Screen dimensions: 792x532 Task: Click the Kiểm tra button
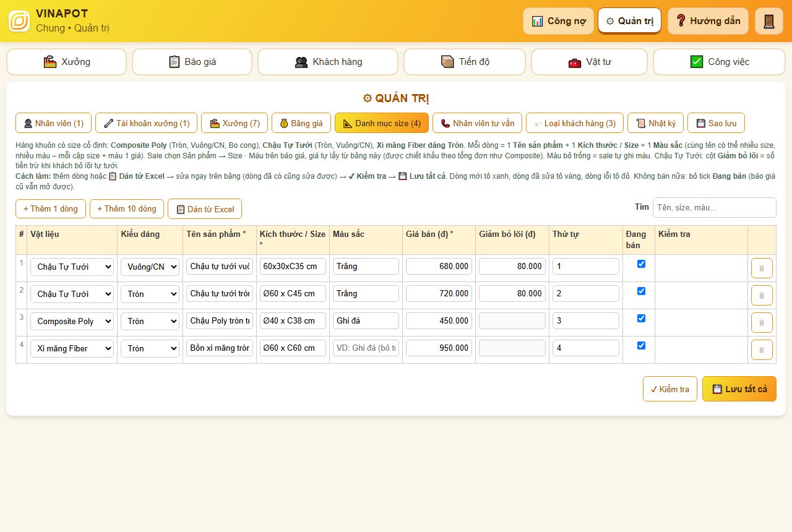[670, 389]
